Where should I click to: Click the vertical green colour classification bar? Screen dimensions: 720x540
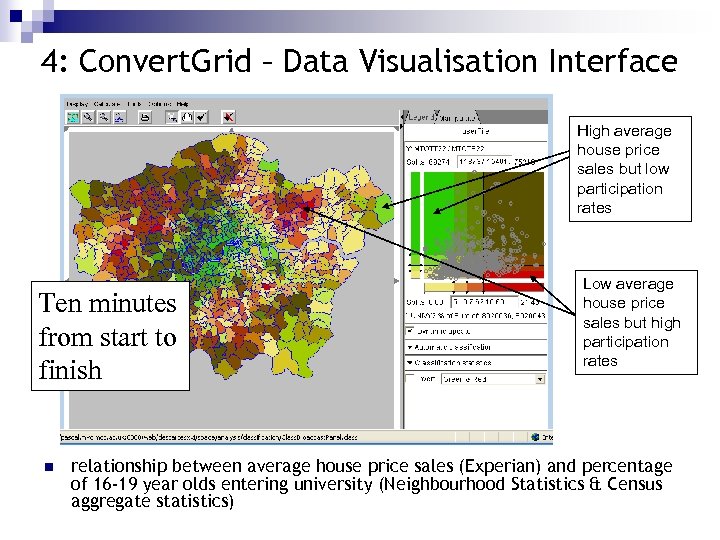coord(415,225)
